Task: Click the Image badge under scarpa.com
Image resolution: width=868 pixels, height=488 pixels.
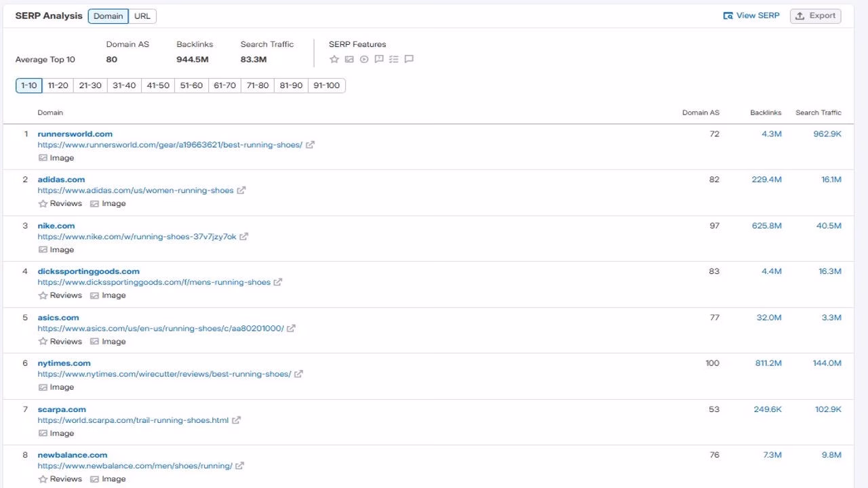Action: click(x=57, y=433)
